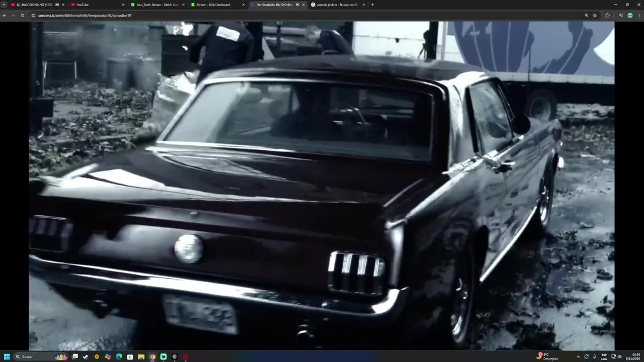644x362 pixels.
Task: Minimize the Chrome window
Action: 615,5
